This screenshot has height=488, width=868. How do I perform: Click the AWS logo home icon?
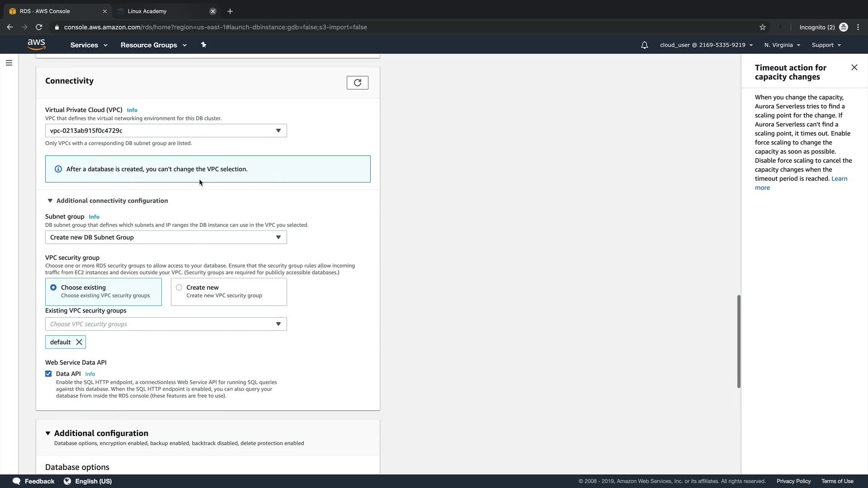click(x=36, y=44)
